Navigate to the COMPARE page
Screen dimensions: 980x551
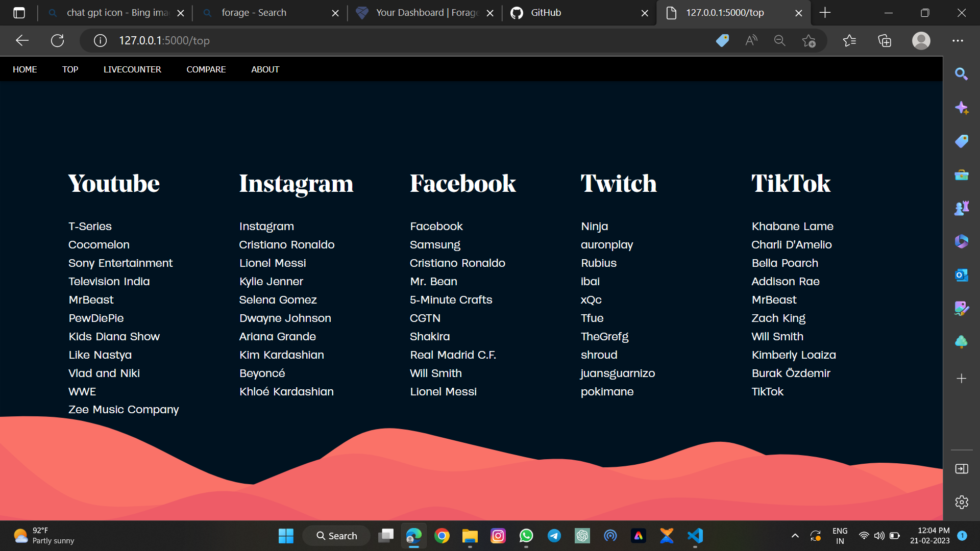[206, 69]
